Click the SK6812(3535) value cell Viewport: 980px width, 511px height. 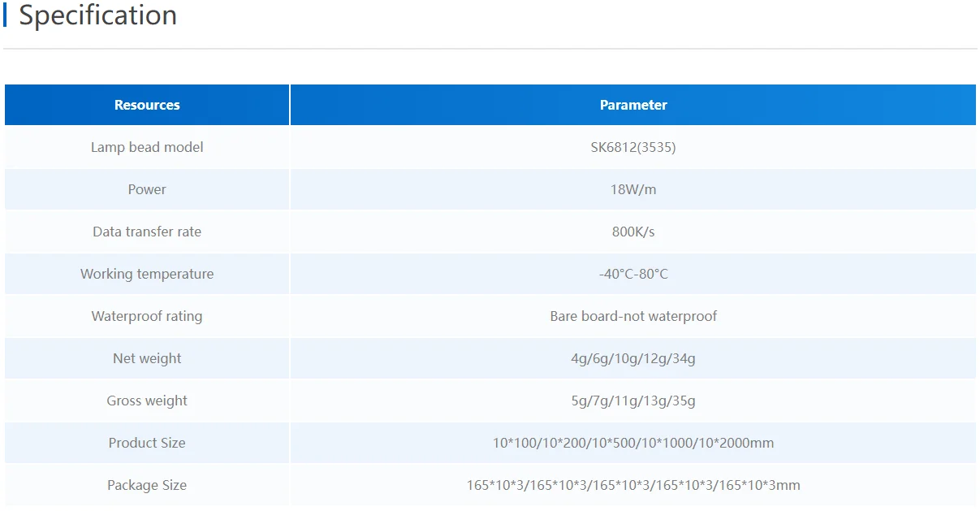pos(632,147)
